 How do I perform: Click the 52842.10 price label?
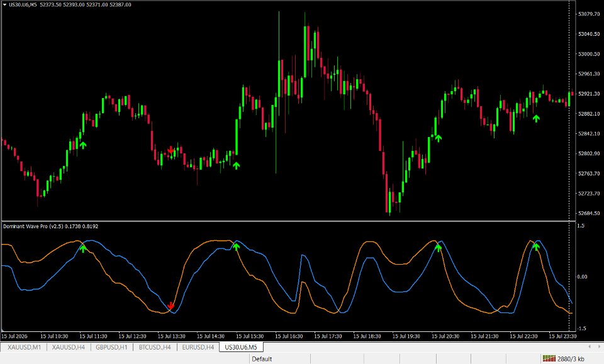coord(589,133)
